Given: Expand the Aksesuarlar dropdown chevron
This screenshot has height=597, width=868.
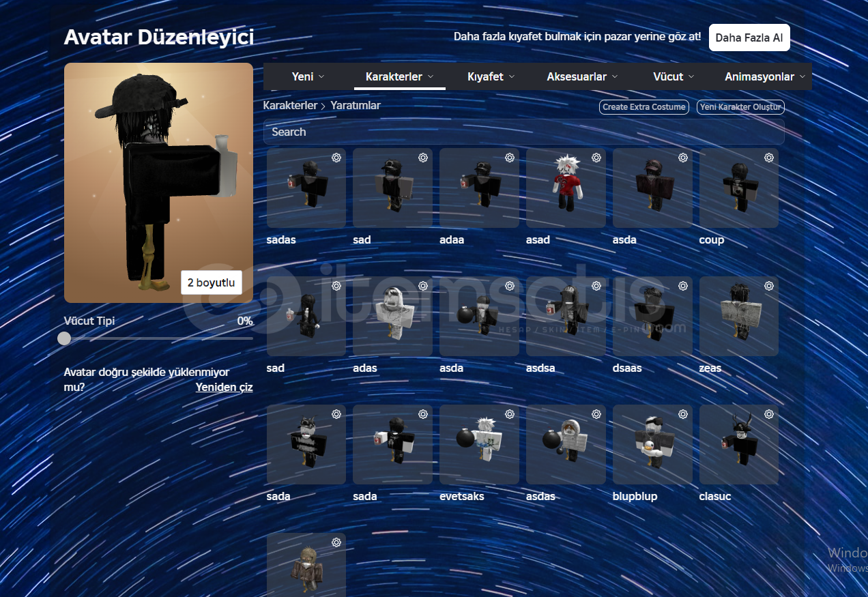Looking at the screenshot, I should click(x=615, y=77).
